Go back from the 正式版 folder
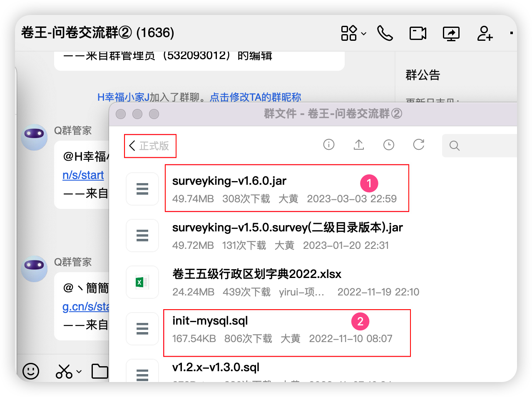This screenshot has width=532, height=397. pos(149,146)
